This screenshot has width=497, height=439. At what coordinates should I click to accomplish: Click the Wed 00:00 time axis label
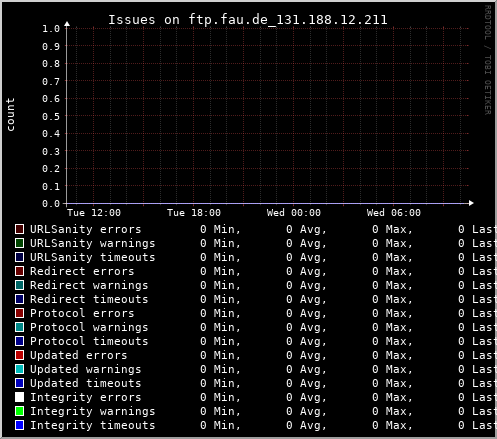pyautogui.click(x=294, y=213)
